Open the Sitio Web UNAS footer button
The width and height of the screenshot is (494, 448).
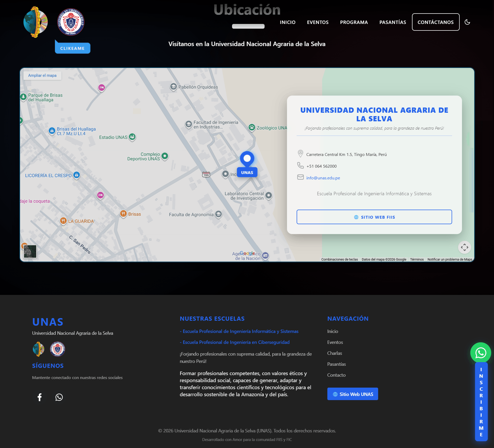click(352, 394)
